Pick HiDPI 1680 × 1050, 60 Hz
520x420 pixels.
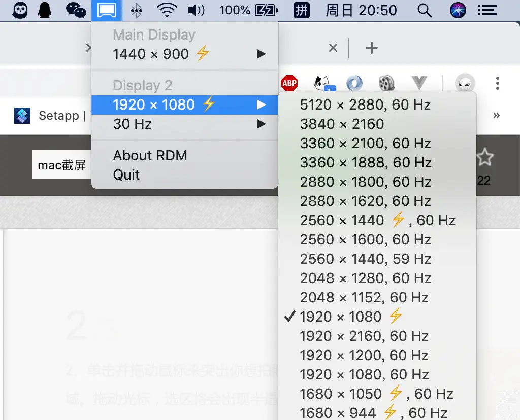point(377,394)
